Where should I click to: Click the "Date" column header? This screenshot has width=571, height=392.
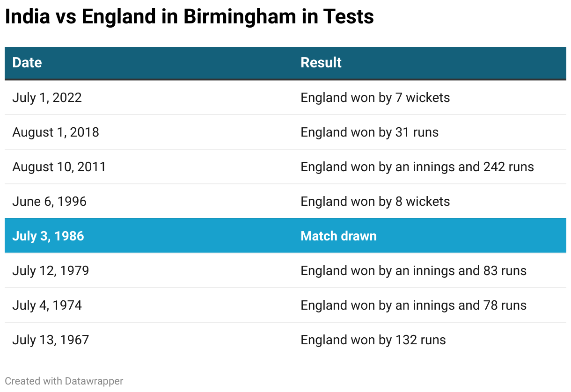coord(27,63)
